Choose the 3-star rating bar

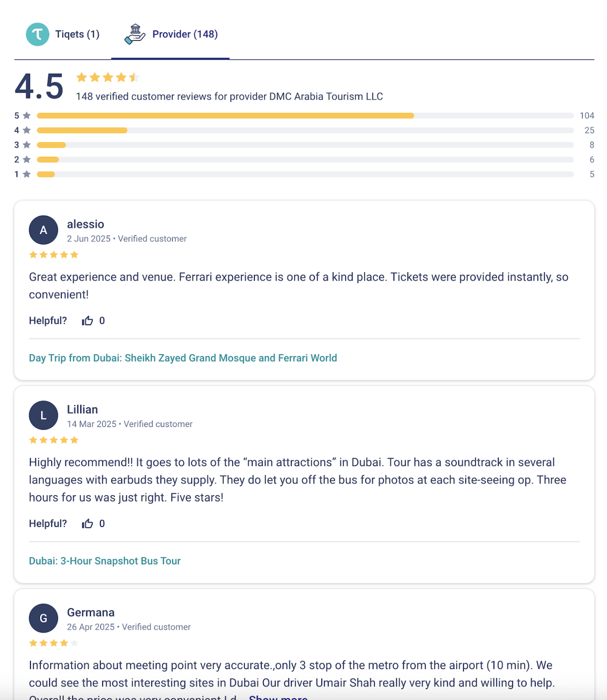304,145
